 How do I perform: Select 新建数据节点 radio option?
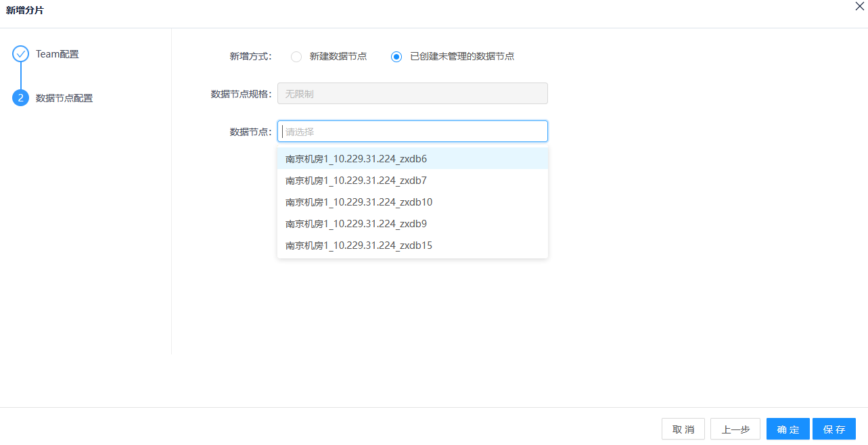point(296,57)
